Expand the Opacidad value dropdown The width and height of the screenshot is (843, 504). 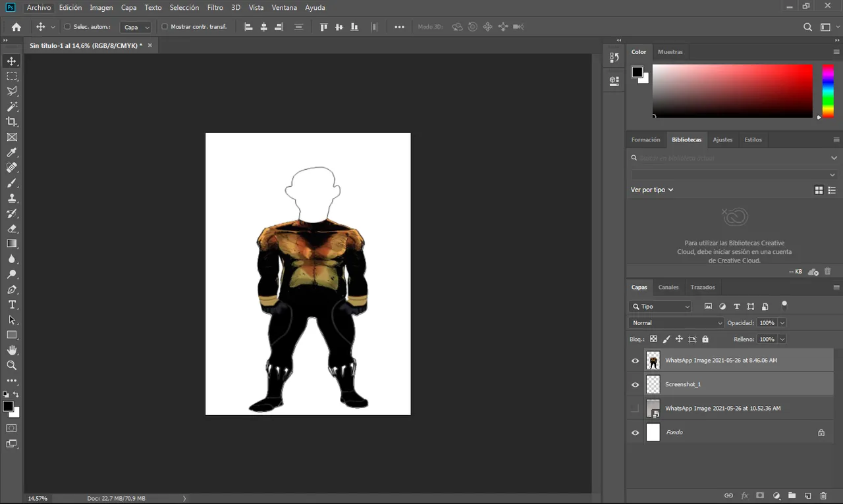[x=782, y=323]
